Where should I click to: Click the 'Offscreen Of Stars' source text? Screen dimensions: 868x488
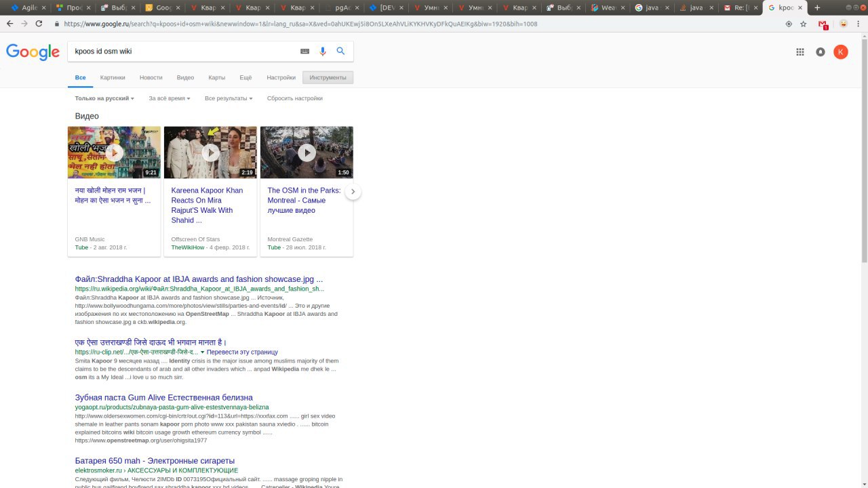pos(195,239)
